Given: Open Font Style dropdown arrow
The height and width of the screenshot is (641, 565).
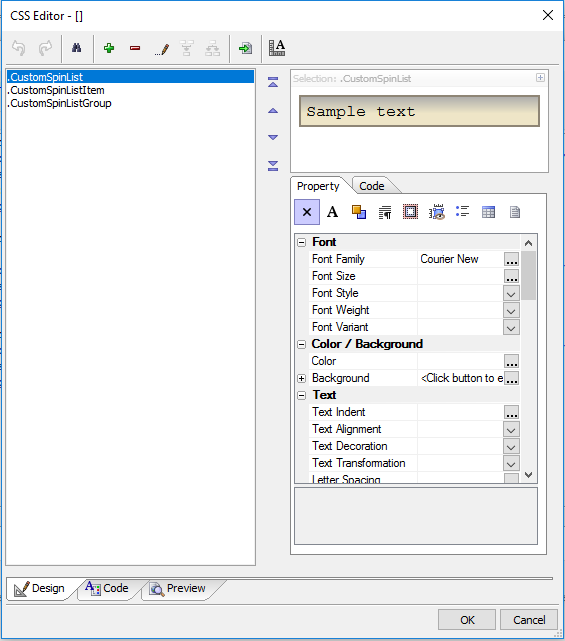Looking at the screenshot, I should click(511, 294).
